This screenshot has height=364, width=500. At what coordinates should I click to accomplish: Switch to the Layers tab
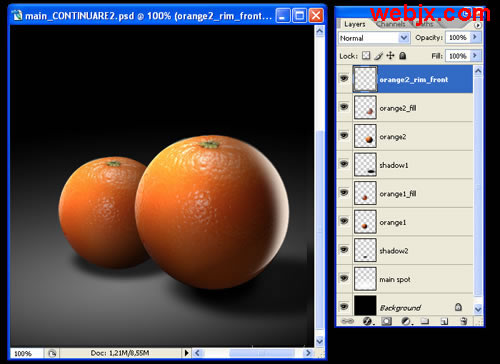pos(355,24)
